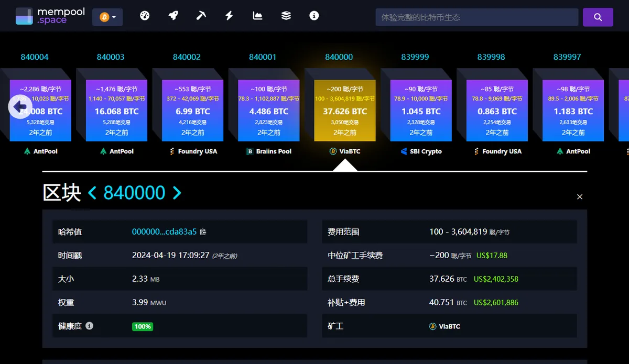
Task: Open block height 839997 link
Action: tap(567, 57)
